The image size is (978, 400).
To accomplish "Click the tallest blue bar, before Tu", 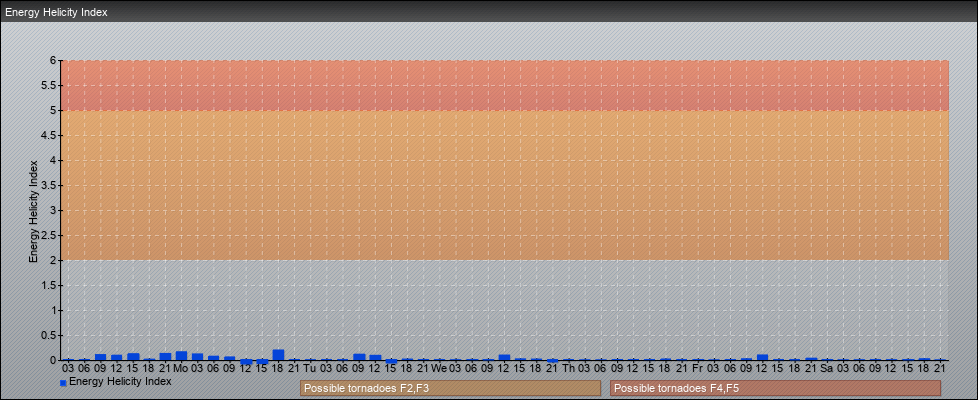I will click(x=278, y=355).
